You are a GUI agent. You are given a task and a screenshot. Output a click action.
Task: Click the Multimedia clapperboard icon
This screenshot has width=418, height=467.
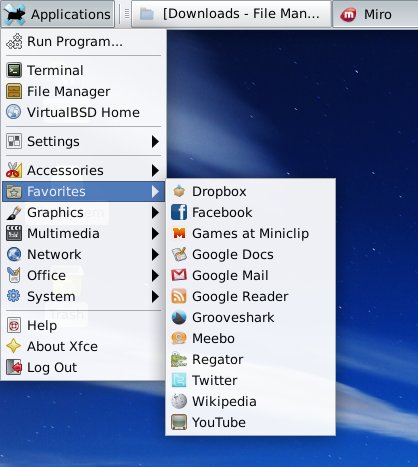14,233
